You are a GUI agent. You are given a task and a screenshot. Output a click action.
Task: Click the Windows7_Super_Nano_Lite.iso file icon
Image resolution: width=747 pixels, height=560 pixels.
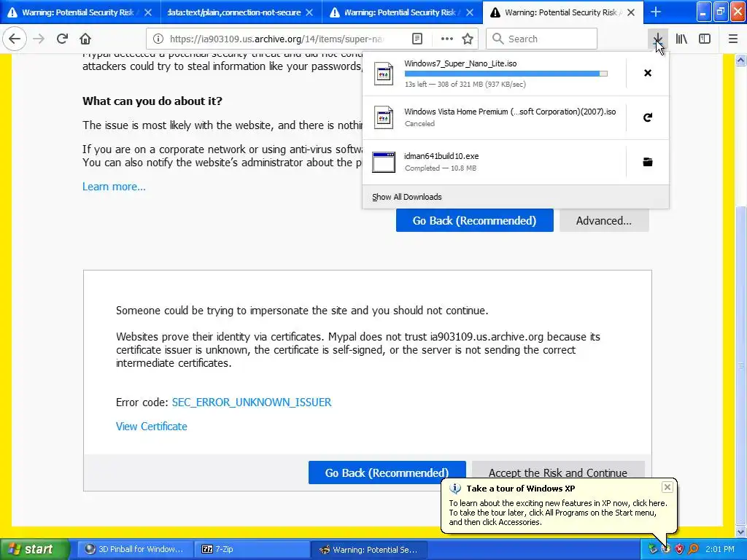pyautogui.click(x=384, y=74)
